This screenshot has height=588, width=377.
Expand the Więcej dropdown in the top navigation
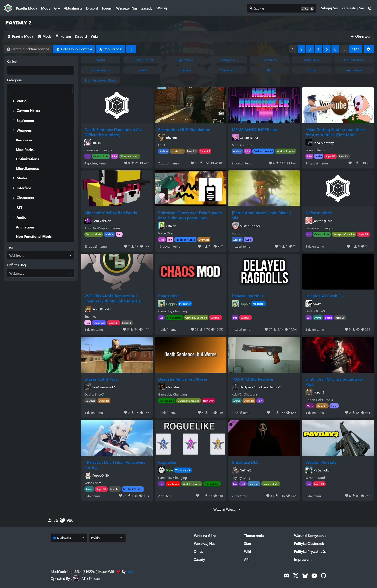(x=164, y=8)
